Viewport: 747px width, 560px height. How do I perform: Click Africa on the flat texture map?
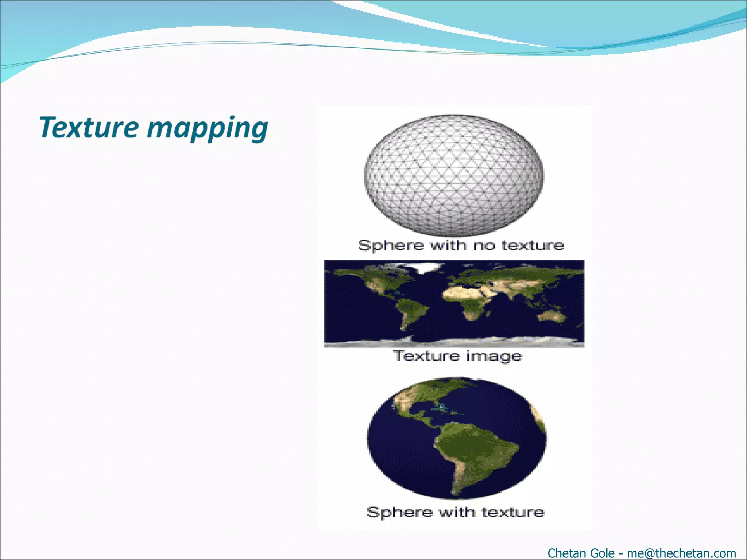(471, 304)
